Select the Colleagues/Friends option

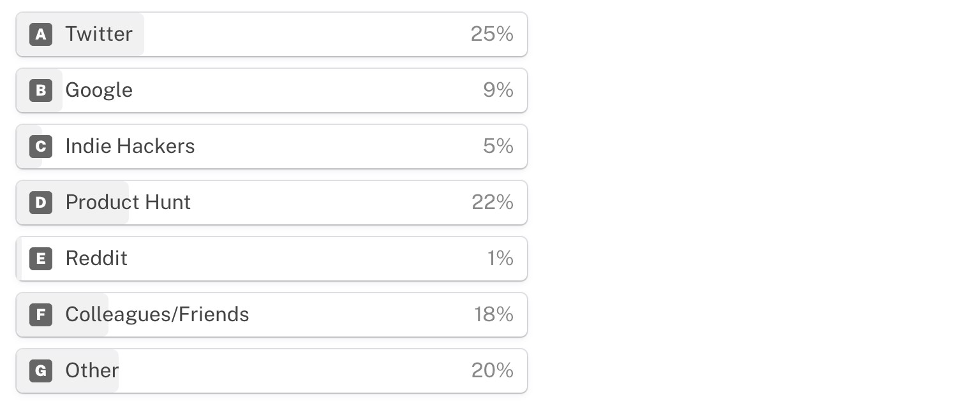(x=272, y=315)
